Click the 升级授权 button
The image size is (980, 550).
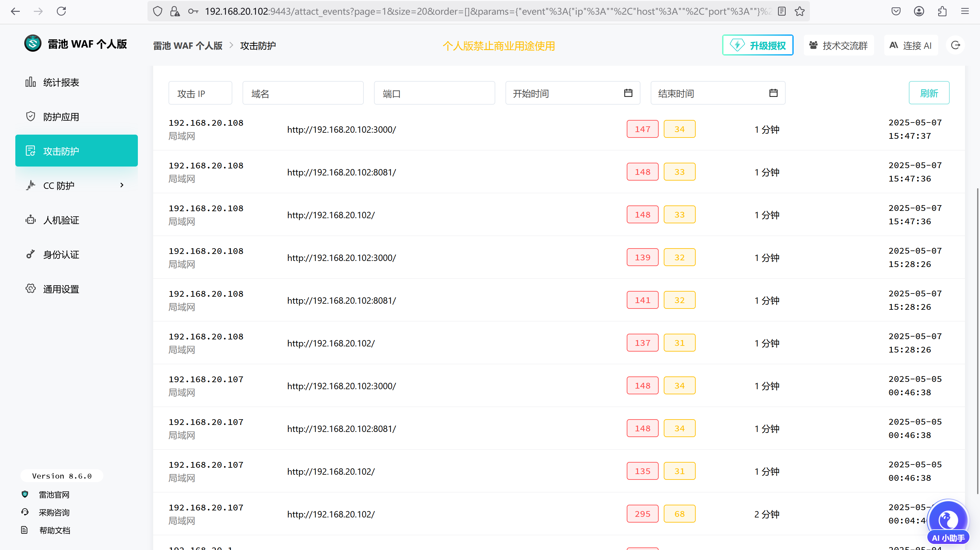coord(758,45)
